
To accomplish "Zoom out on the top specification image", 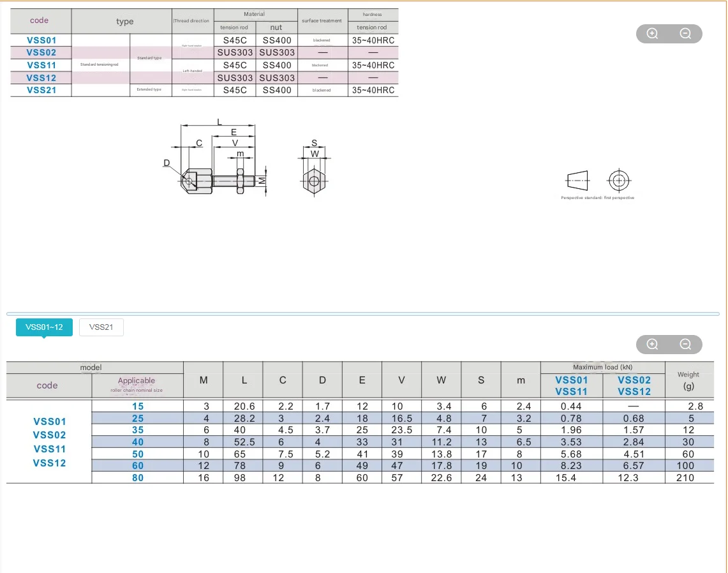I will coord(685,34).
